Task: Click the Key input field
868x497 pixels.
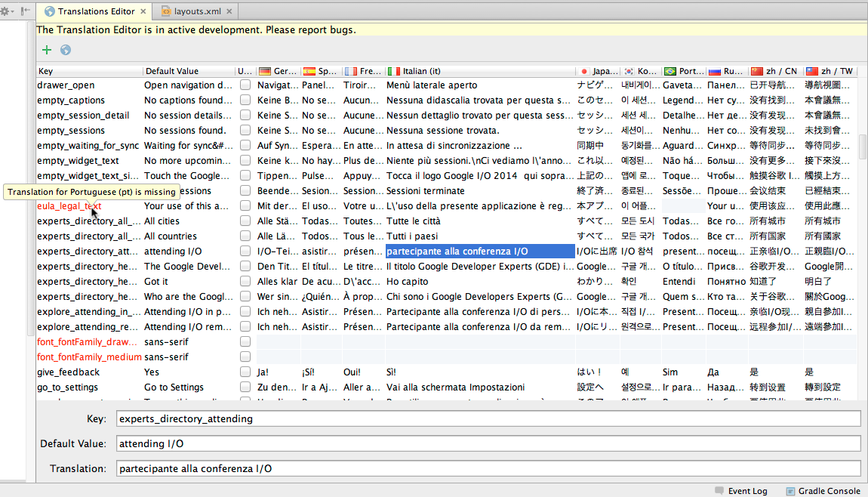Action: [x=488, y=419]
